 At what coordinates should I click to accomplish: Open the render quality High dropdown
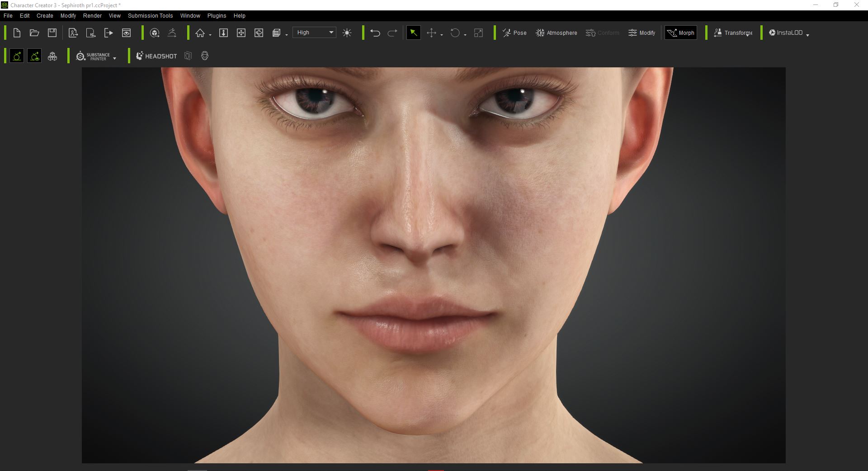[315, 33]
